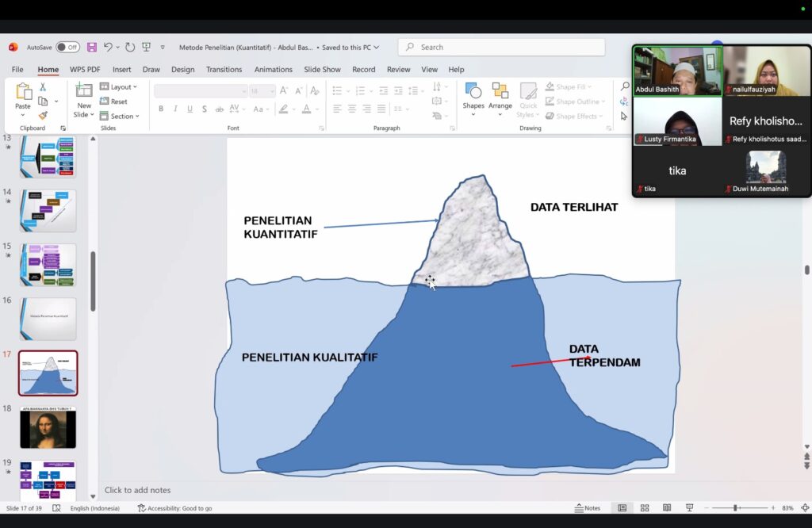Click the New Slide icon

pos(83,91)
